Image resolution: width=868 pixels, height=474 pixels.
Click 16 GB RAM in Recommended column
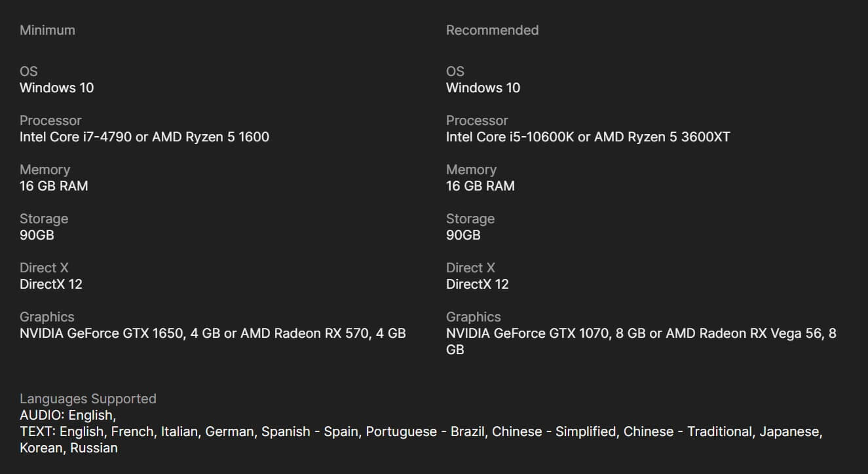coord(480,186)
